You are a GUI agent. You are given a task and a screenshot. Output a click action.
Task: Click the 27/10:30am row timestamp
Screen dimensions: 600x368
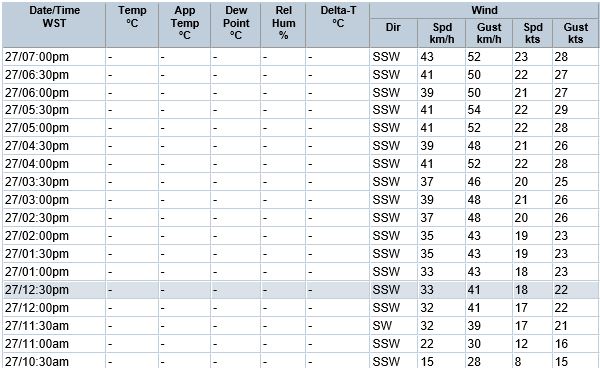click(x=37, y=361)
